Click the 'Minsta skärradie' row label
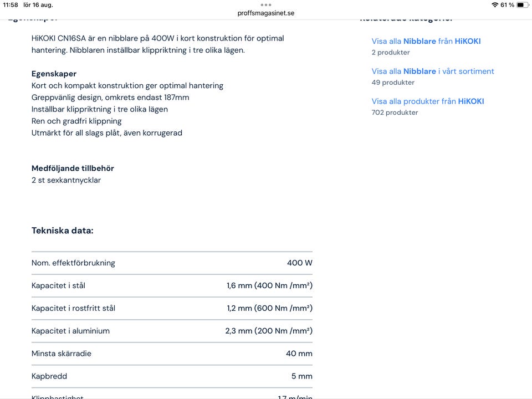 coord(62,354)
